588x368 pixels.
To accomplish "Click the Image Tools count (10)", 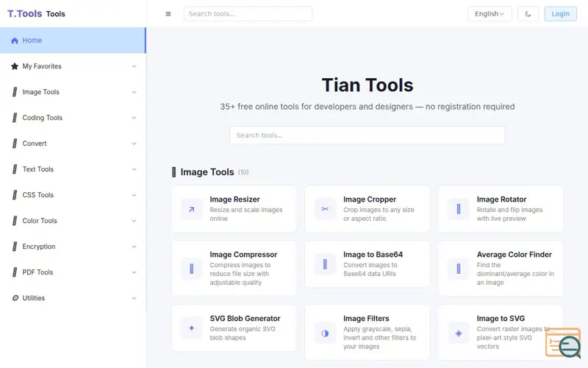I will point(243,172).
